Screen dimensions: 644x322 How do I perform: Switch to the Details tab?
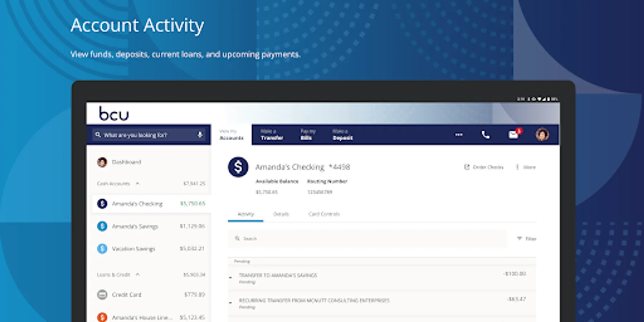click(x=281, y=214)
